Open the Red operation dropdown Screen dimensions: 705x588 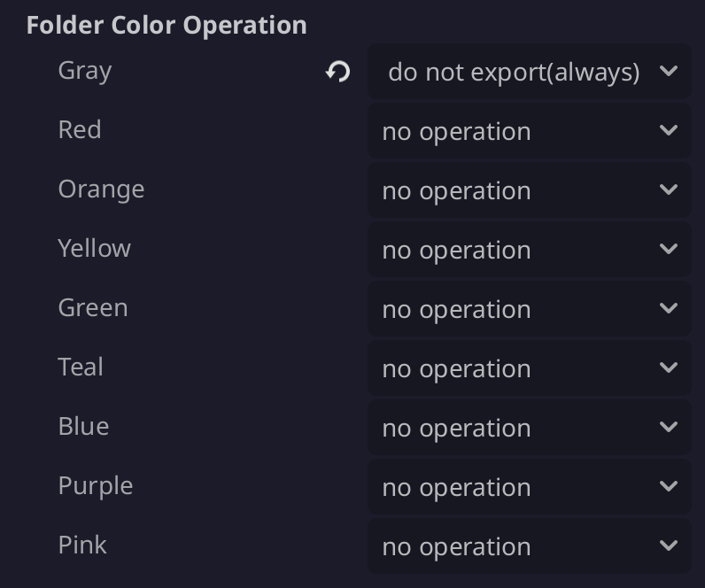(x=529, y=131)
